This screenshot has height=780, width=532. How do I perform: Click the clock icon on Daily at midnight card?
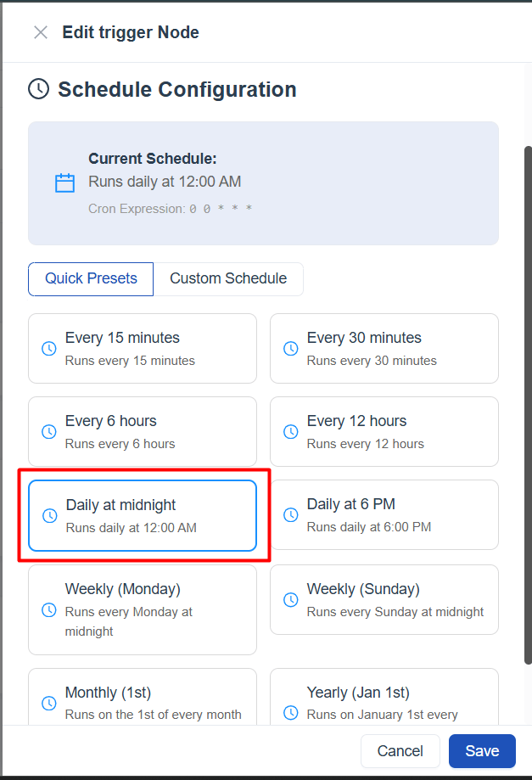pyautogui.click(x=48, y=515)
